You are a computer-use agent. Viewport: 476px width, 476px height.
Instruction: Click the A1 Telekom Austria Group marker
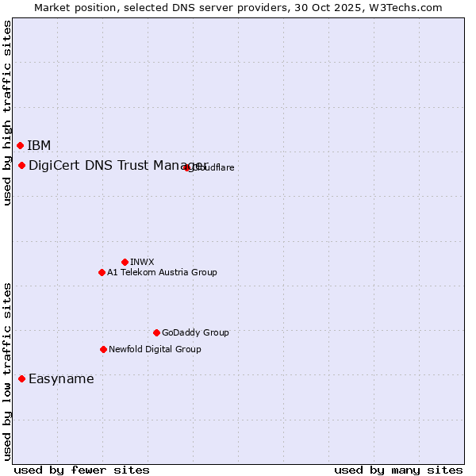tap(102, 272)
